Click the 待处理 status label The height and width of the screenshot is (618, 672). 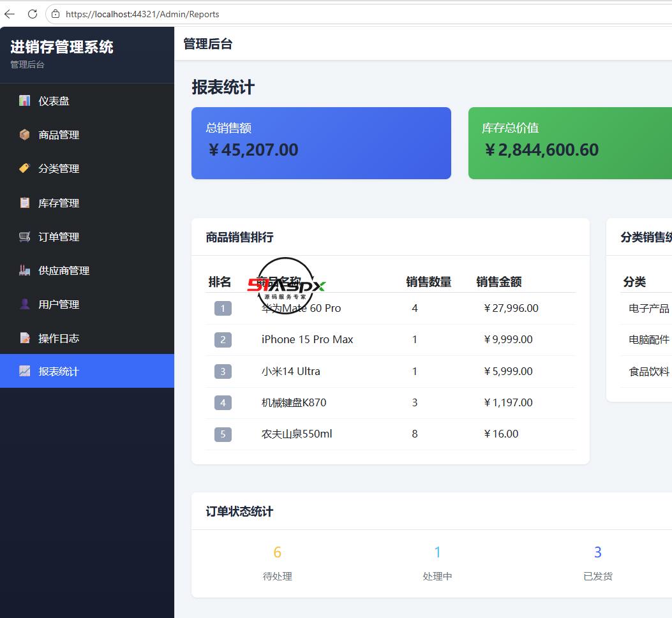pos(277,577)
